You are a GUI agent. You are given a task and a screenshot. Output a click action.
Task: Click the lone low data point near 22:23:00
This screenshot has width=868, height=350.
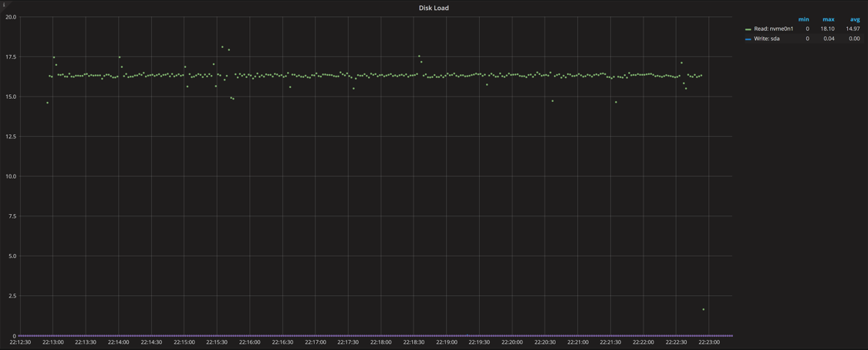704,310
